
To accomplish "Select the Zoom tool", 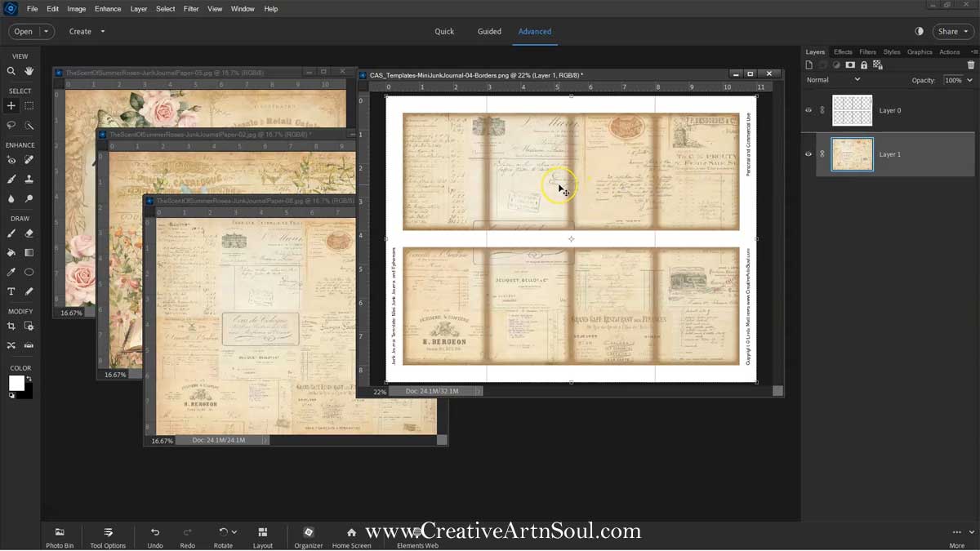I will pos(11,71).
